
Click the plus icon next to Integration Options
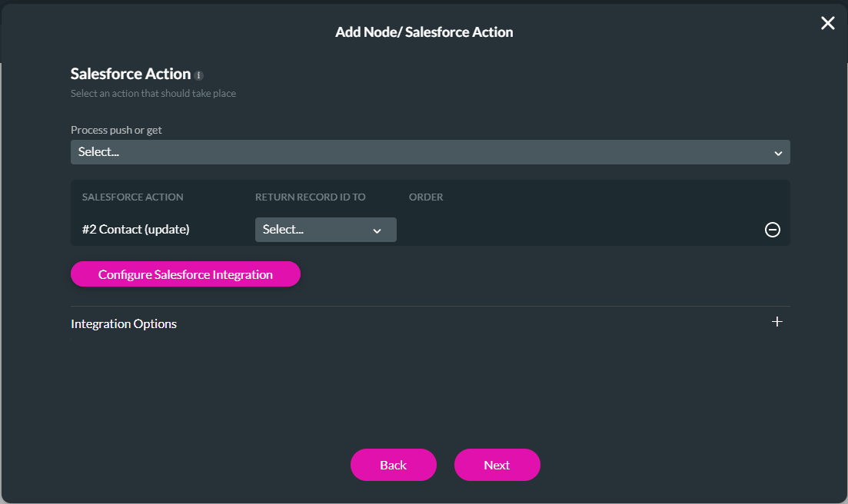click(x=777, y=322)
